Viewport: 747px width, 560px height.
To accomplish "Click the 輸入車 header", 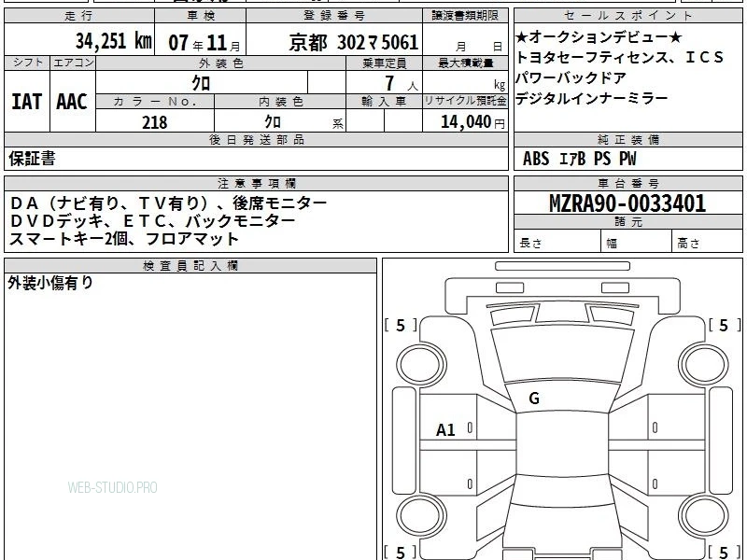I will pos(384,102).
